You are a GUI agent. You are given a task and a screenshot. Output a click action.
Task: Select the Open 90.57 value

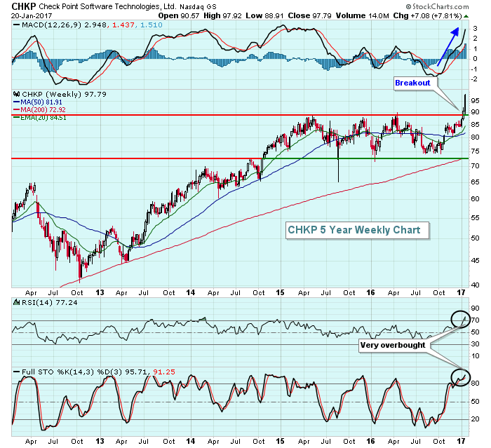click(178, 15)
